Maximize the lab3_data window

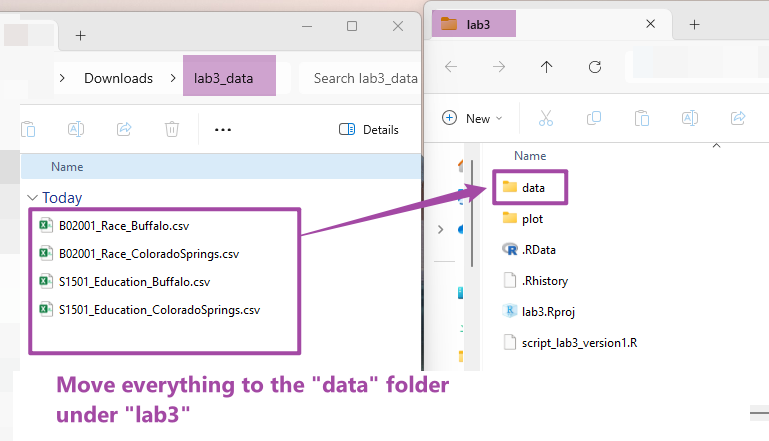click(352, 26)
